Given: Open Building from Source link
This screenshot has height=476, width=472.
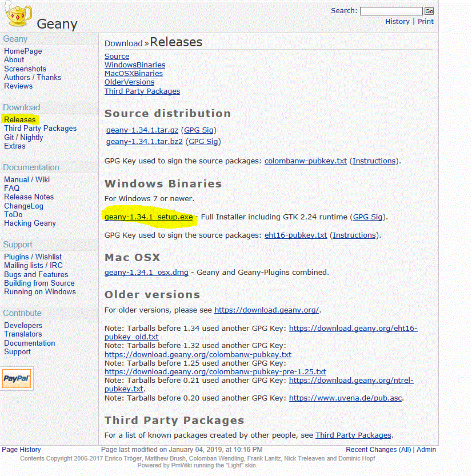Looking at the screenshot, I should pos(39,283).
